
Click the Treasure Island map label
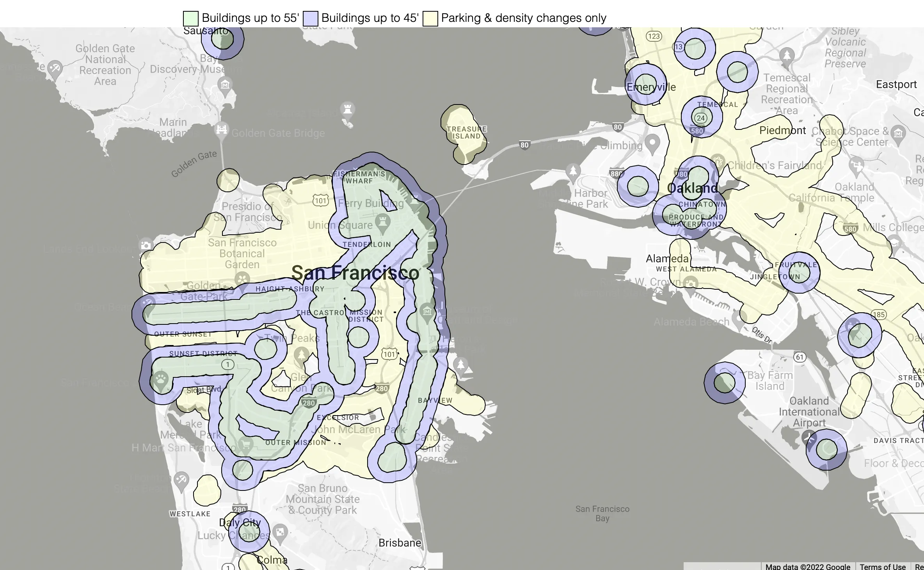click(466, 133)
